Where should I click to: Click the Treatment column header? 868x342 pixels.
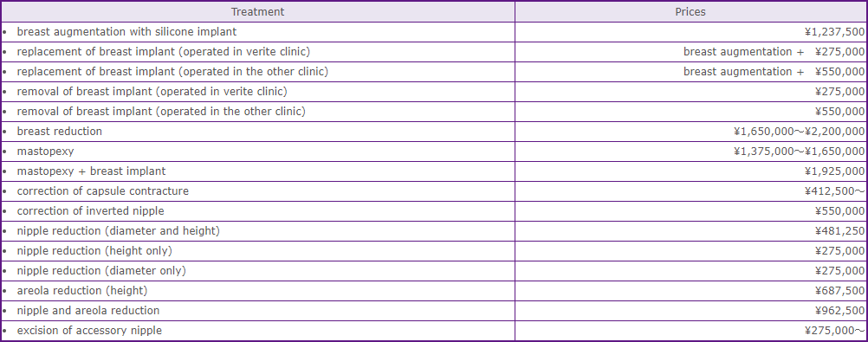(x=258, y=11)
